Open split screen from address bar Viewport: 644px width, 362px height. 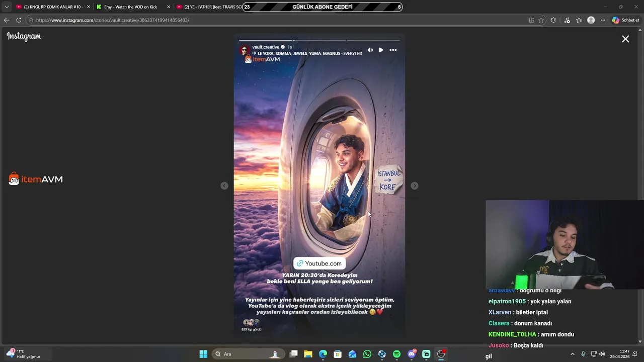tap(531, 20)
